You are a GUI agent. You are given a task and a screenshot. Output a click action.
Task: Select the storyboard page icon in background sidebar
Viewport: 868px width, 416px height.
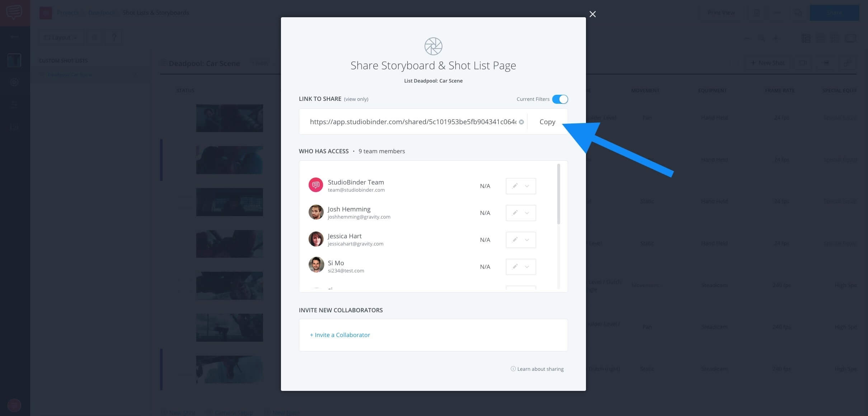(x=14, y=60)
